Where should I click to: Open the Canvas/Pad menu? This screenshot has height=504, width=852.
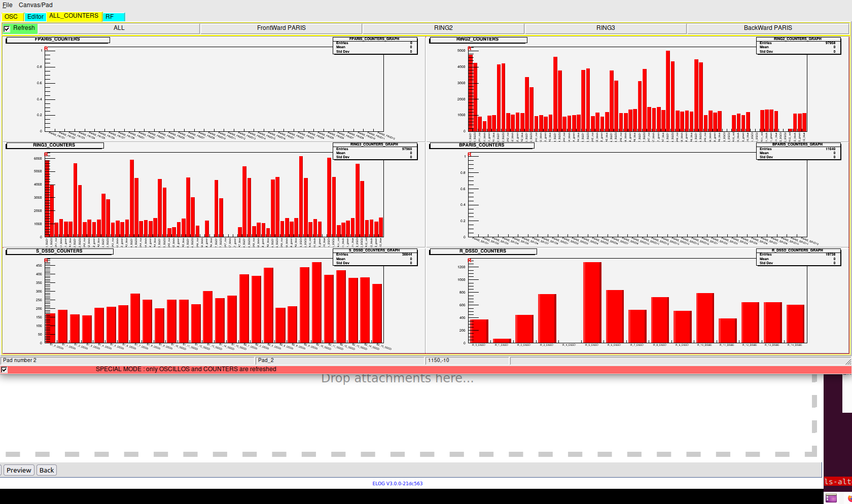(x=35, y=5)
